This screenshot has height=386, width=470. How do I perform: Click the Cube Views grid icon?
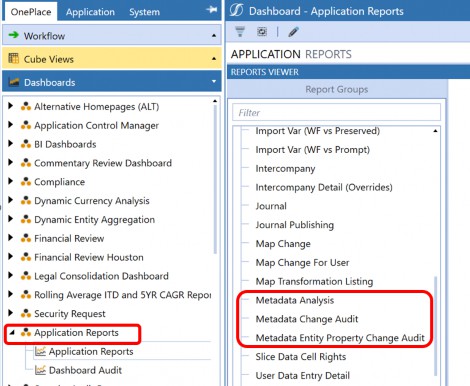pos(14,58)
